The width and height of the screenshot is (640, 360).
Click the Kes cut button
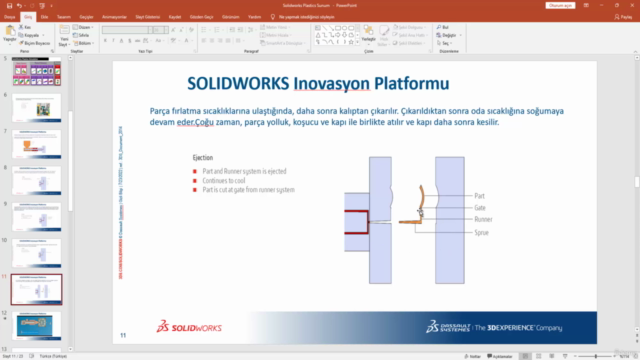click(x=25, y=27)
